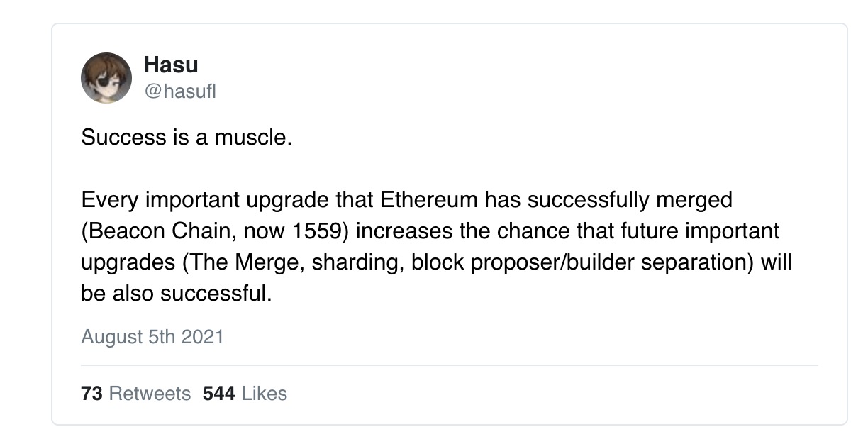Select the word "Ethereum" in the tweet
The image size is (868, 444).
(429, 200)
